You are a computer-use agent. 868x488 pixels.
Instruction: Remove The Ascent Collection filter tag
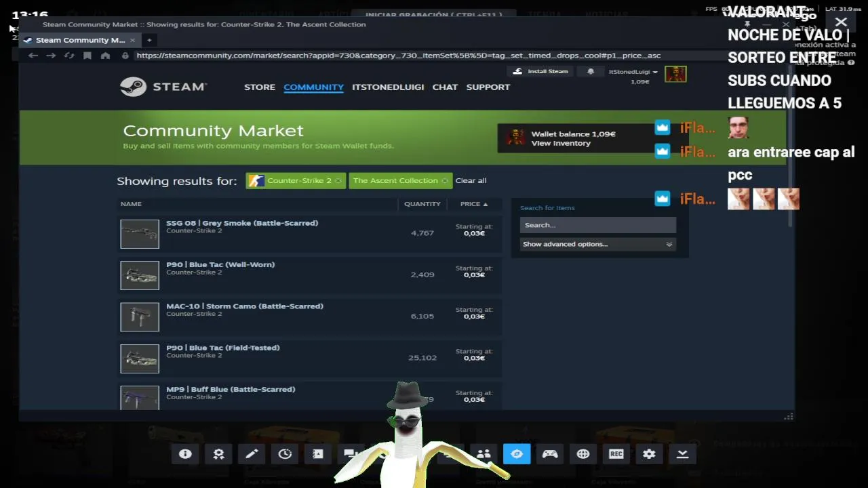[444, 181]
